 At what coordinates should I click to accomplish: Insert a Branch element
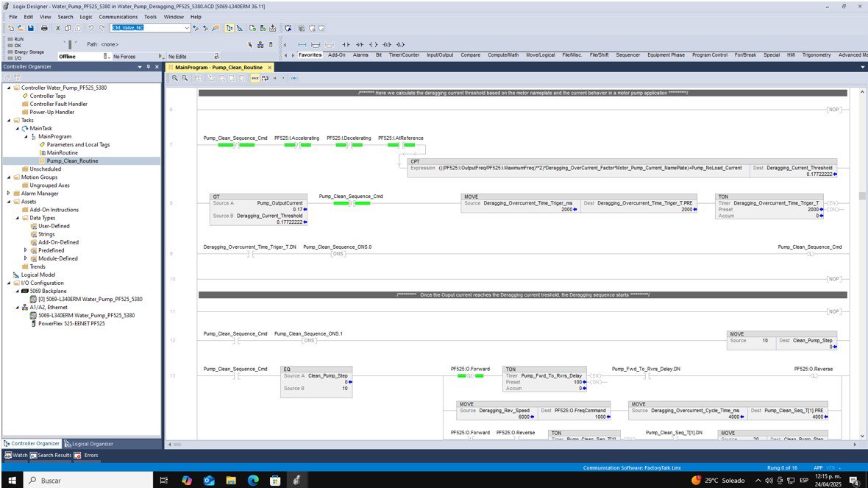click(x=316, y=44)
